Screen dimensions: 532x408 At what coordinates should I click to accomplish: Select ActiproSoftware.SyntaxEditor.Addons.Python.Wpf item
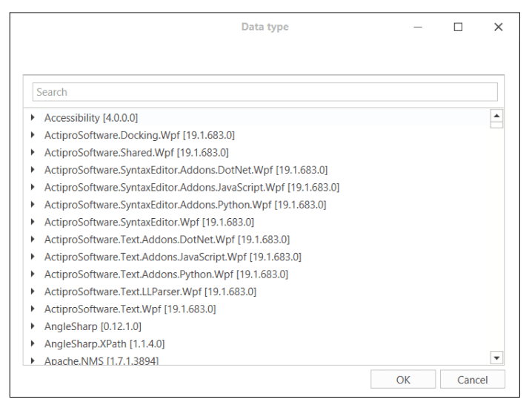point(184,205)
